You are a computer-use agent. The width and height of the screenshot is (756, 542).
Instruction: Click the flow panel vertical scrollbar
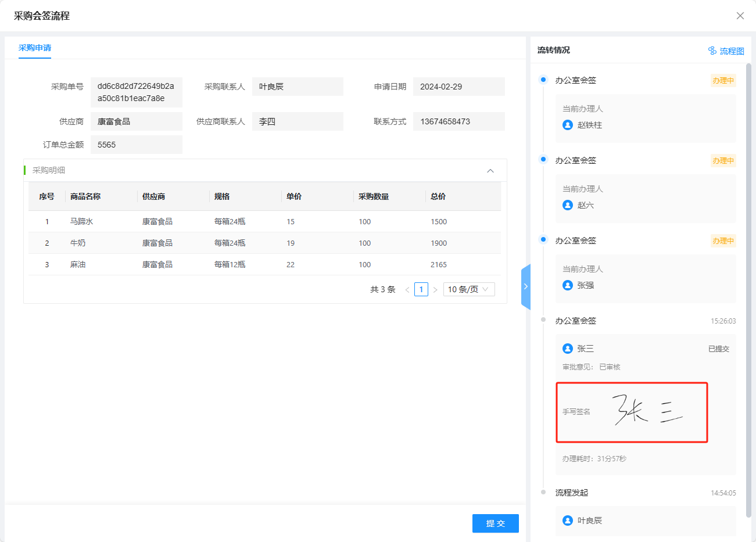point(748,290)
